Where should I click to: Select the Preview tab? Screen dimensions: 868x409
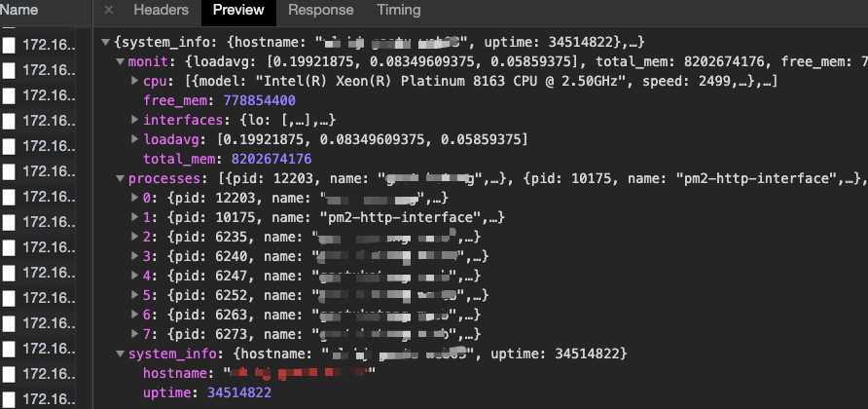[x=238, y=10]
